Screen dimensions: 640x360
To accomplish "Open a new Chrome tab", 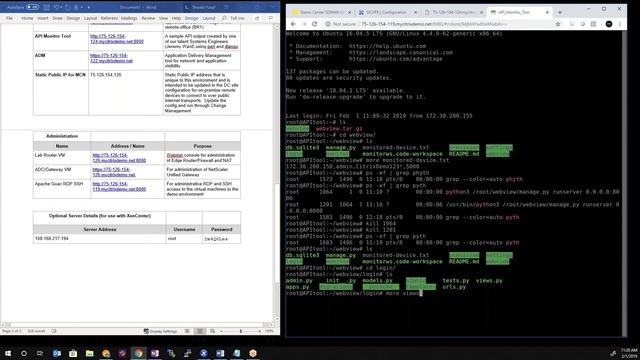I will coord(560,12).
